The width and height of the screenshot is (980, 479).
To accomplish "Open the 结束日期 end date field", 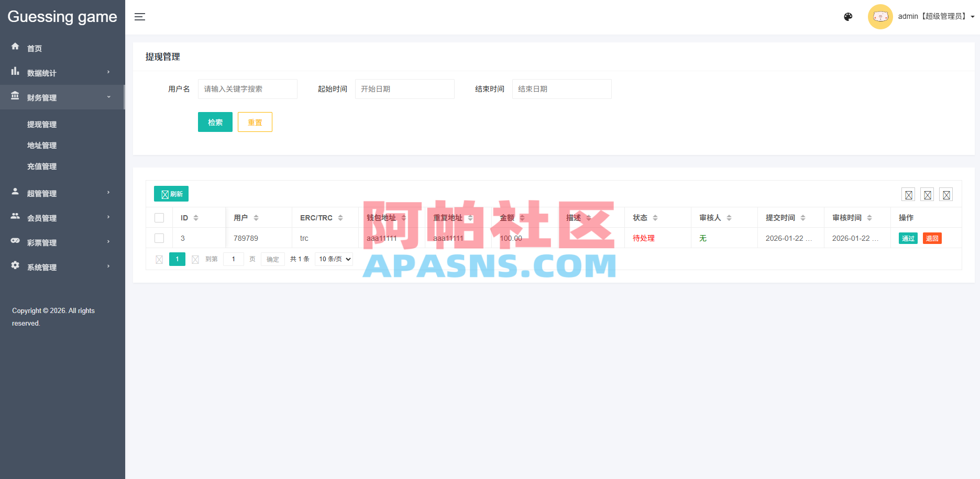I will tap(562, 89).
